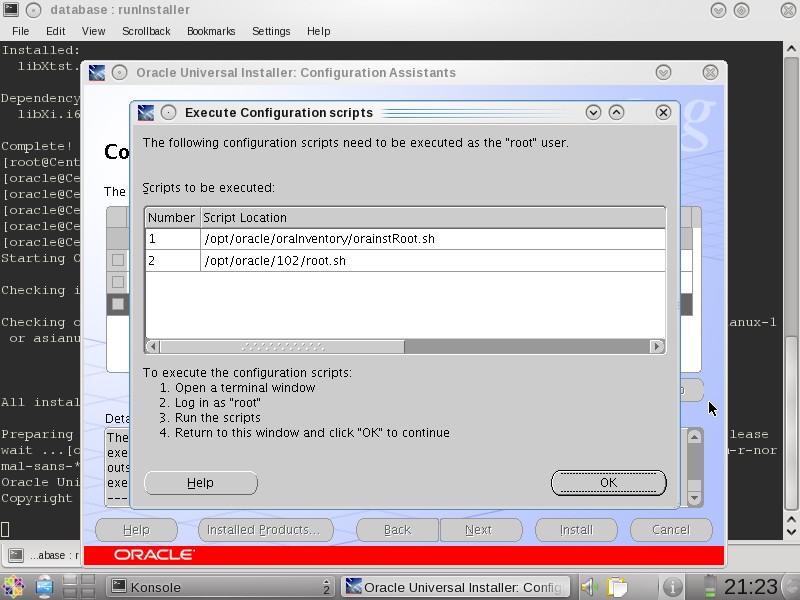800x600 pixels.
Task: Click the info notification icon in tray
Action: [672, 587]
